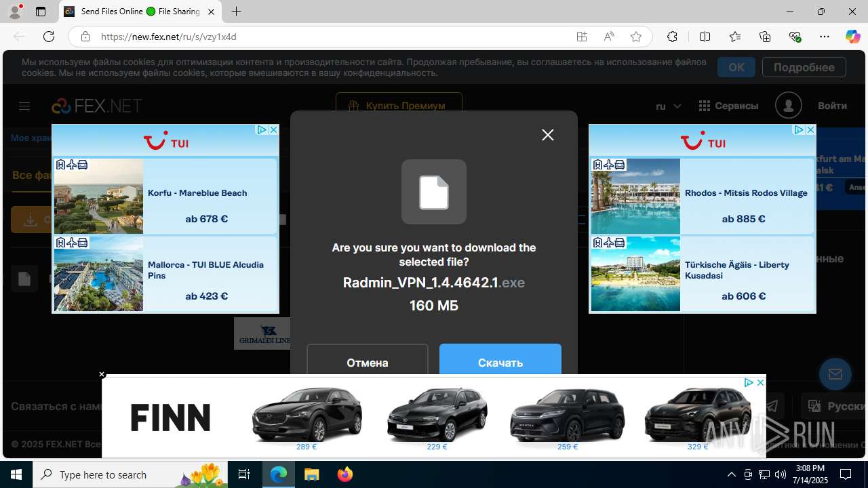The image size is (868, 488).
Task: Close the bottom FINN car ad
Action: pos(760,383)
